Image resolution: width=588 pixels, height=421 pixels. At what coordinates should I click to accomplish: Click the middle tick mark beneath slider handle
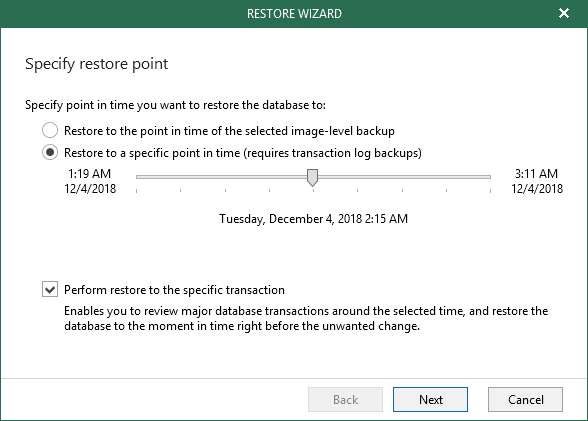(x=314, y=191)
